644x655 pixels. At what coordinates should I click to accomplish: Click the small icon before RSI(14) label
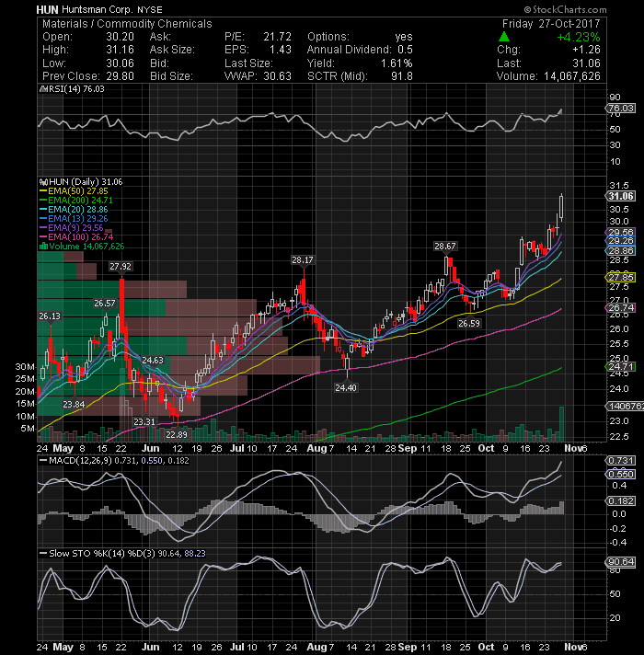coord(41,89)
